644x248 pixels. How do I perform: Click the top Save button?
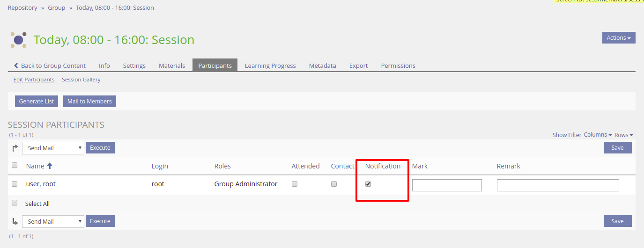pos(617,148)
